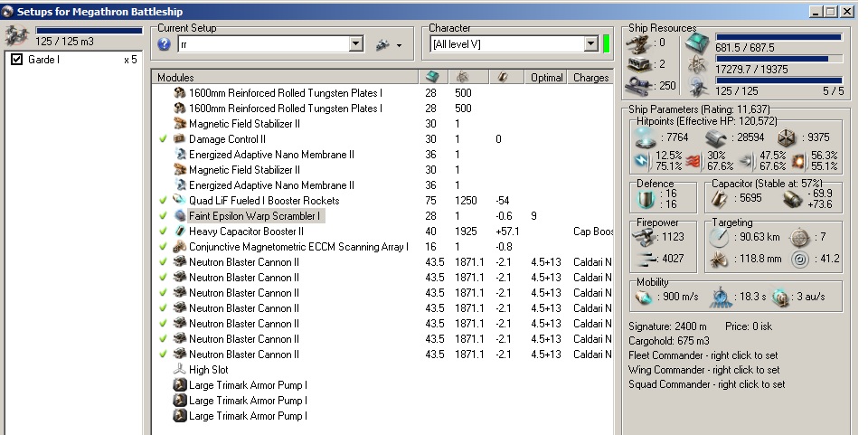Click the shield hitpoints icon showing 7764
868x435 pixels.
point(645,137)
